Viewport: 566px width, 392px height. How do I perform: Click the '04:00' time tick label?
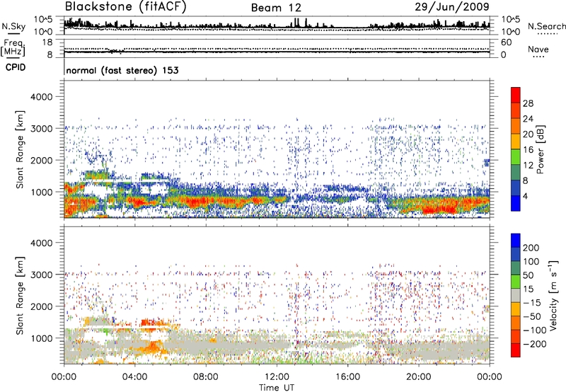(x=134, y=377)
